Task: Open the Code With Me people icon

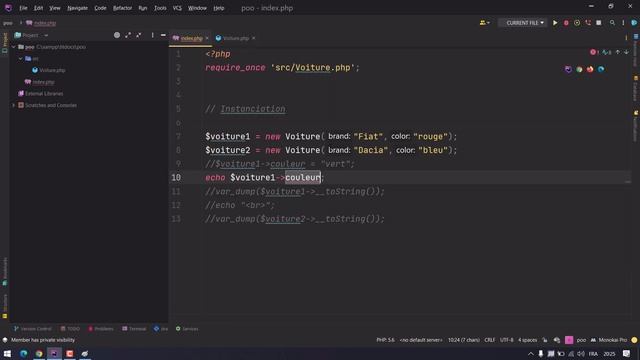Action: [x=484, y=23]
